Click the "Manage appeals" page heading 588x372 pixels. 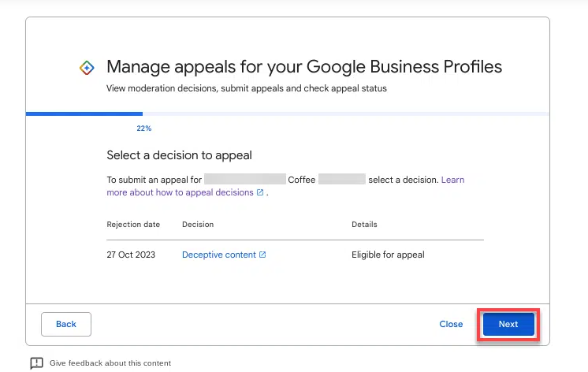[304, 66]
